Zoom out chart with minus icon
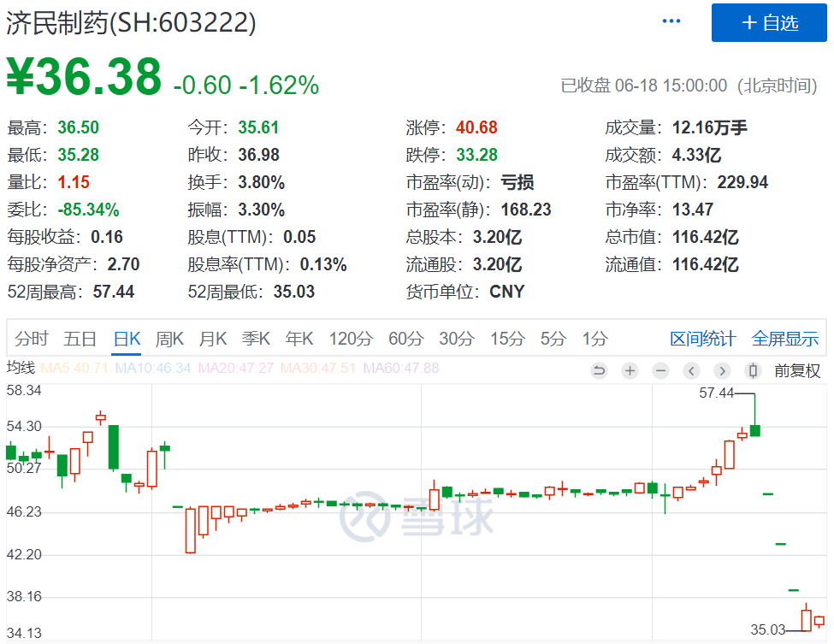The height and width of the screenshot is (644, 834). (x=660, y=370)
